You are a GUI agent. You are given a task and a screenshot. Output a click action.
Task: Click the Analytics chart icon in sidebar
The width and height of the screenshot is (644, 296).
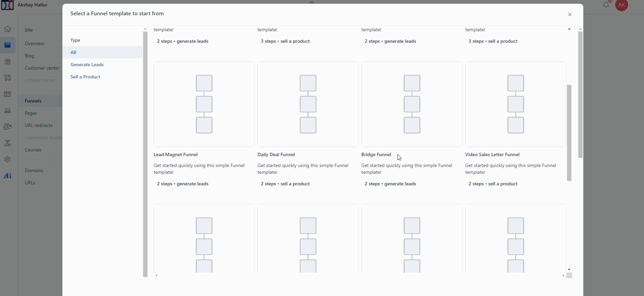[7, 111]
